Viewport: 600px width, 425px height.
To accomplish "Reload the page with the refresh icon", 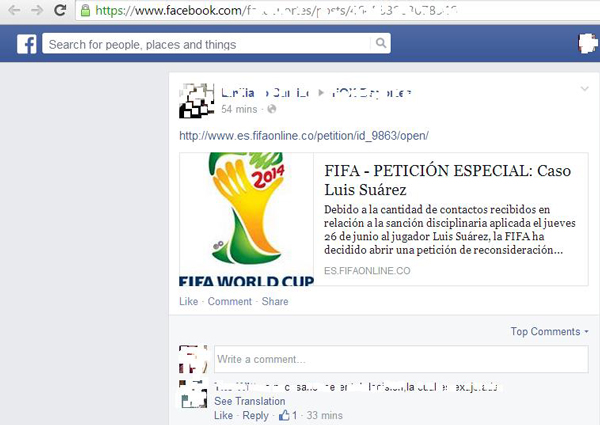I will 60,10.
